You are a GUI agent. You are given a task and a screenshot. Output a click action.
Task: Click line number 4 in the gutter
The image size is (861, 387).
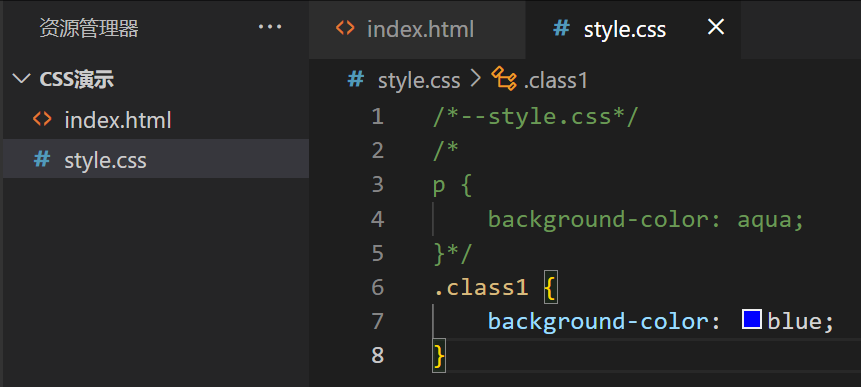(x=377, y=219)
